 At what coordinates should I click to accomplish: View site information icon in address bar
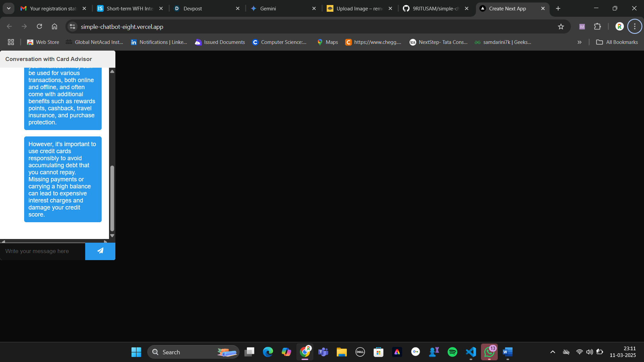click(72, 26)
